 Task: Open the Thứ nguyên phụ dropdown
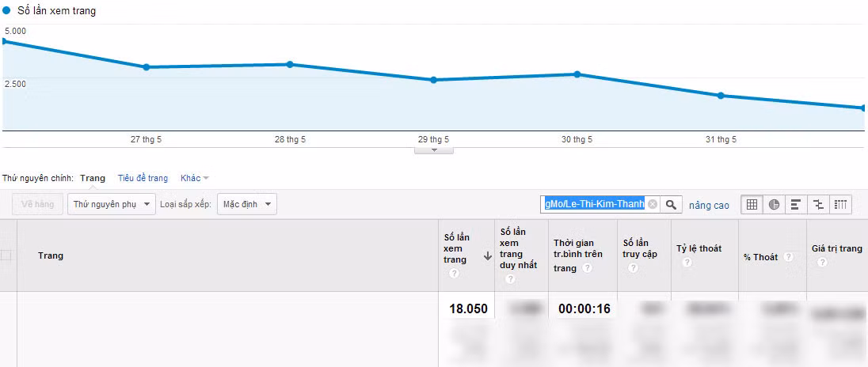tap(111, 205)
